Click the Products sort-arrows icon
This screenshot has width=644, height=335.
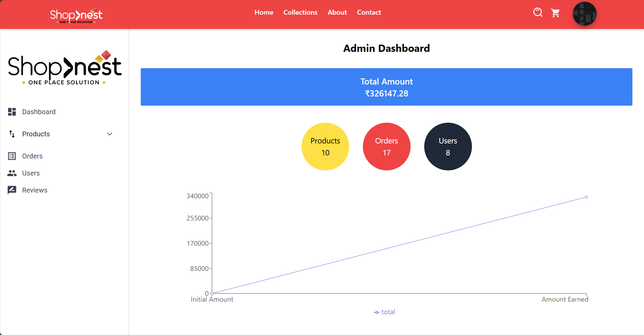[12, 134]
